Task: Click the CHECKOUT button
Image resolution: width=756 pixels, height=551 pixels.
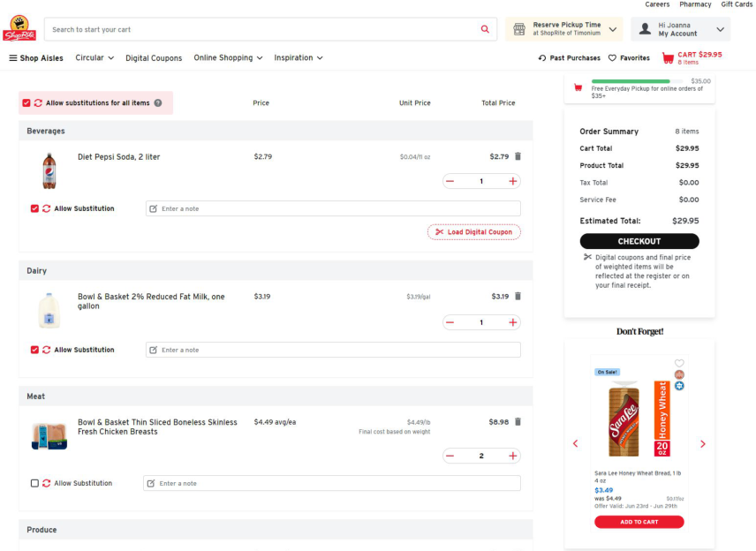Action: 639,241
